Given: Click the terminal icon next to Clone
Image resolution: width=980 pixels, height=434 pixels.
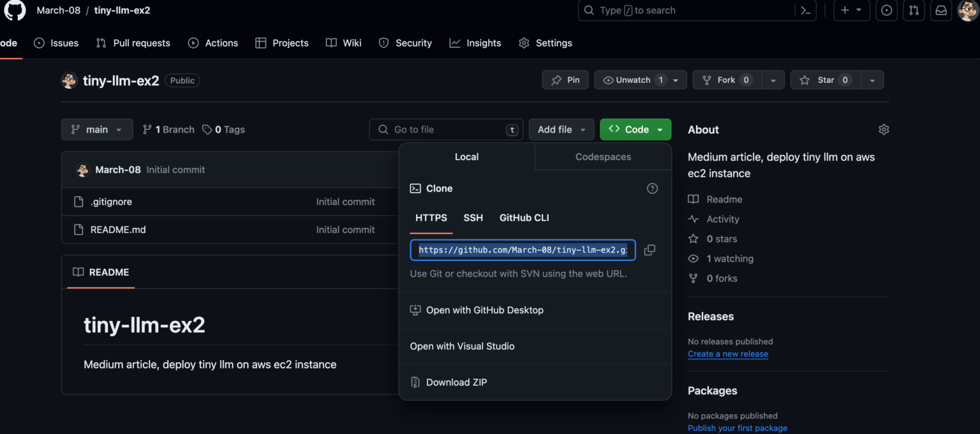Looking at the screenshot, I should click(415, 188).
